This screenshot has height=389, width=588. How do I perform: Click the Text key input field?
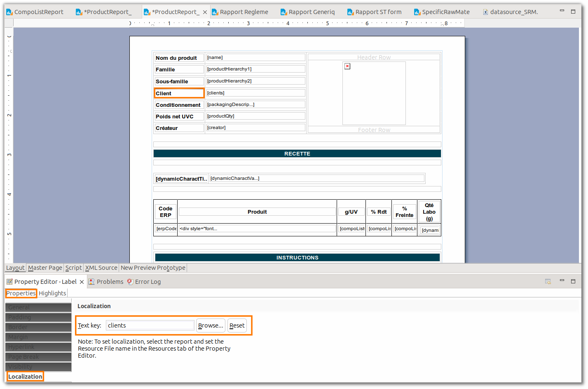click(x=150, y=325)
